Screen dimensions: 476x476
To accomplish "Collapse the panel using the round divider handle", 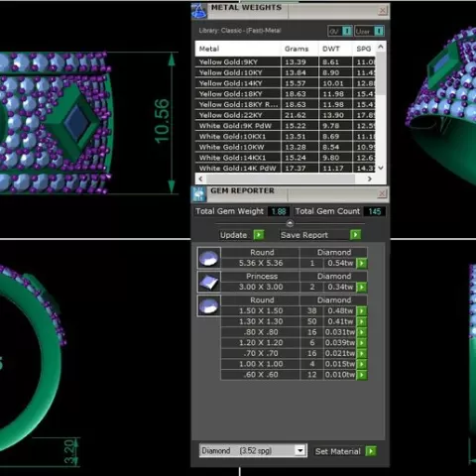I will coord(290,224).
